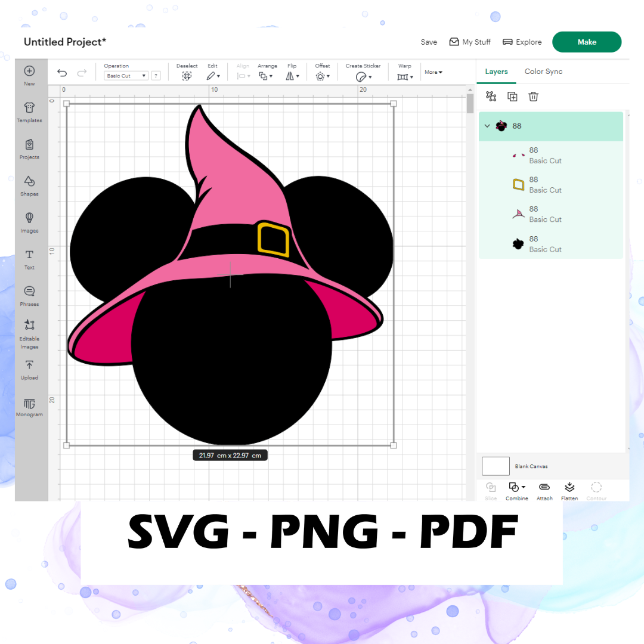644x644 pixels.
Task: Click the Deselect icon
Action: coord(187,76)
